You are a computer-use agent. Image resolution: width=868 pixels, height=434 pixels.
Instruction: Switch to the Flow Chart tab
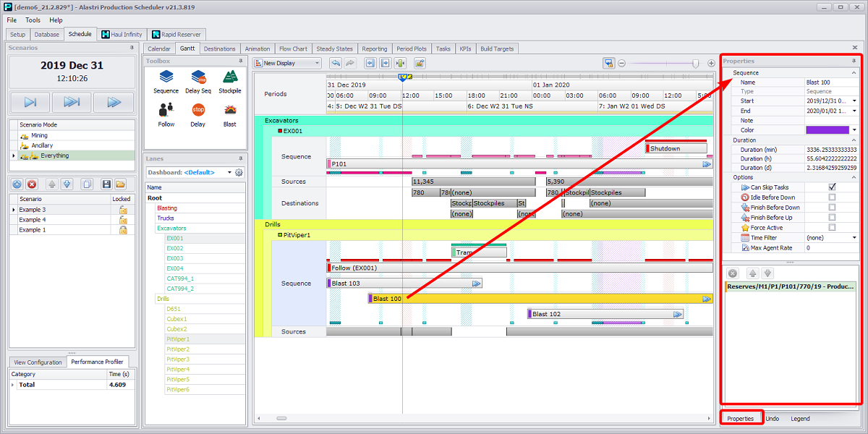pos(293,49)
